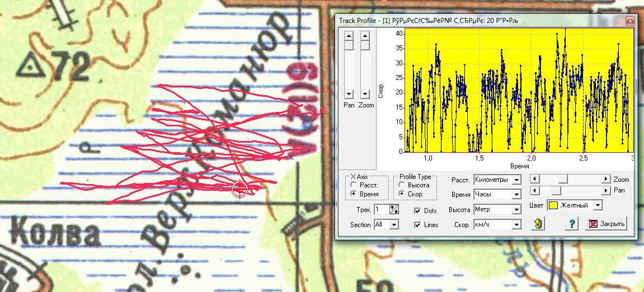Click the Трек number spinner arrows
Image resolution: width=644 pixels, height=292 pixels.
[394, 210]
